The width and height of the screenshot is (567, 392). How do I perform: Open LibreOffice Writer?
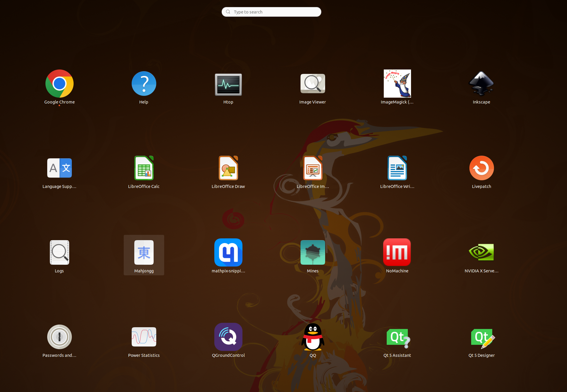[397, 168]
